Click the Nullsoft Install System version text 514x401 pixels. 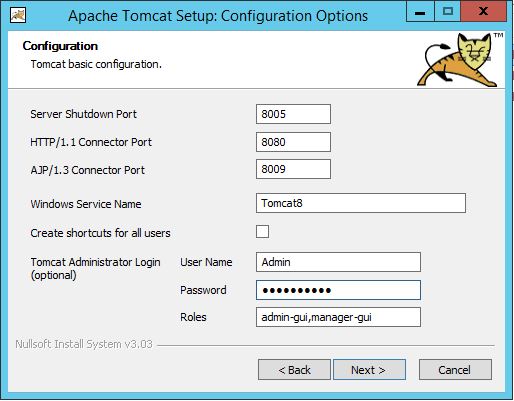click(x=84, y=344)
